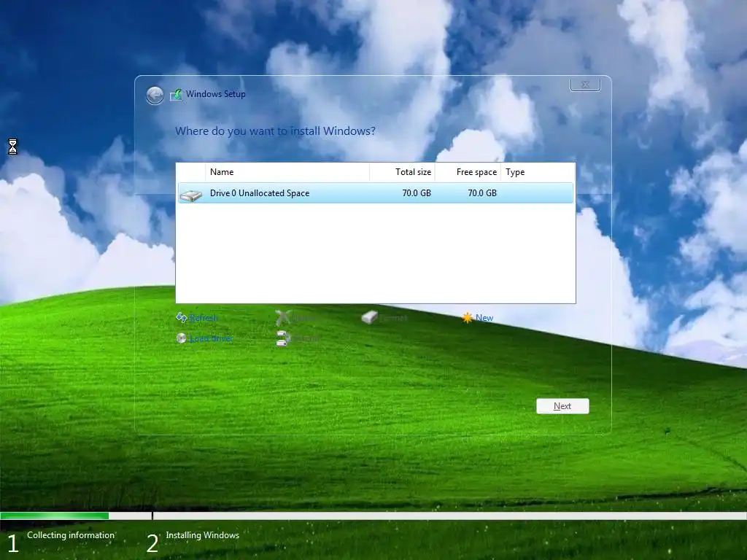Click the green setup progress bar
This screenshot has height=560, width=747.
tap(54, 516)
